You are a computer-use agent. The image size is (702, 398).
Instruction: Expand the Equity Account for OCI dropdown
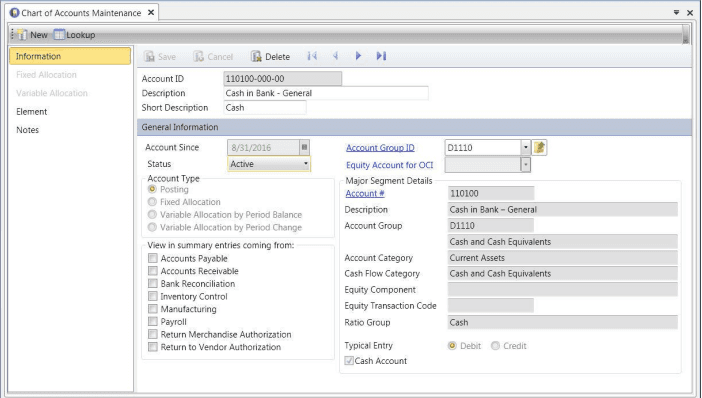pyautogui.click(x=526, y=165)
